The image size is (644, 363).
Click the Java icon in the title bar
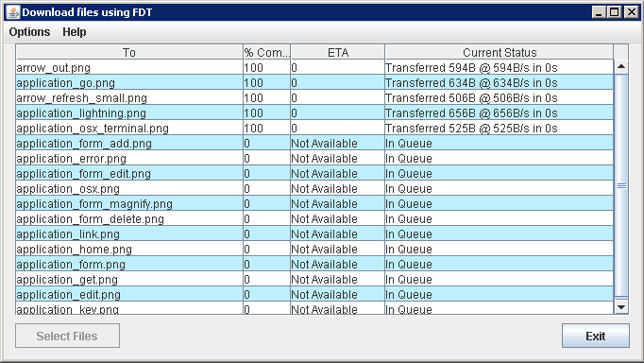pos(13,12)
